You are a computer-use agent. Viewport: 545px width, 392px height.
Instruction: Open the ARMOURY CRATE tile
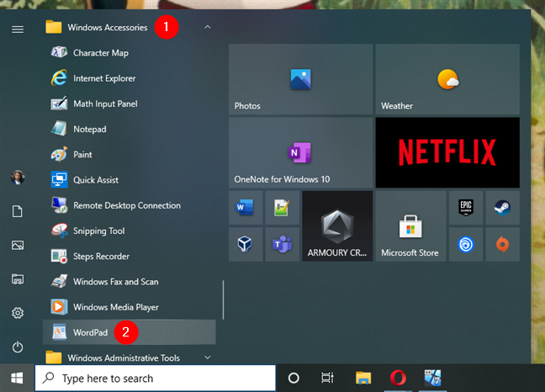click(337, 226)
